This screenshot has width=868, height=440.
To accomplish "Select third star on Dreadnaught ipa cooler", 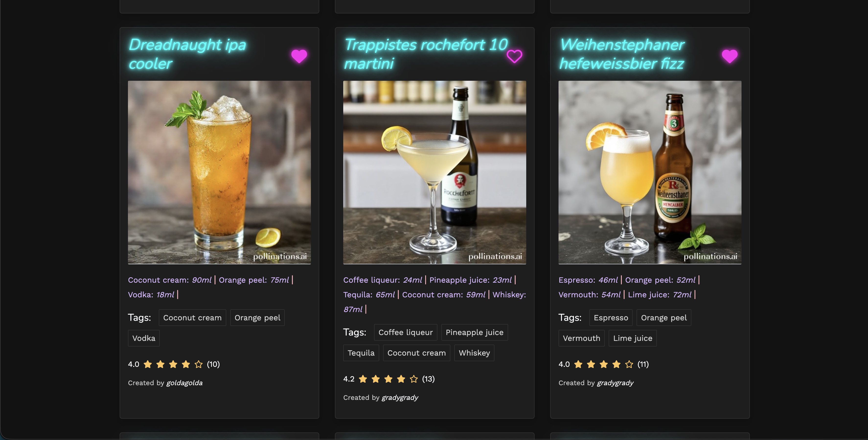I will pos(173,364).
